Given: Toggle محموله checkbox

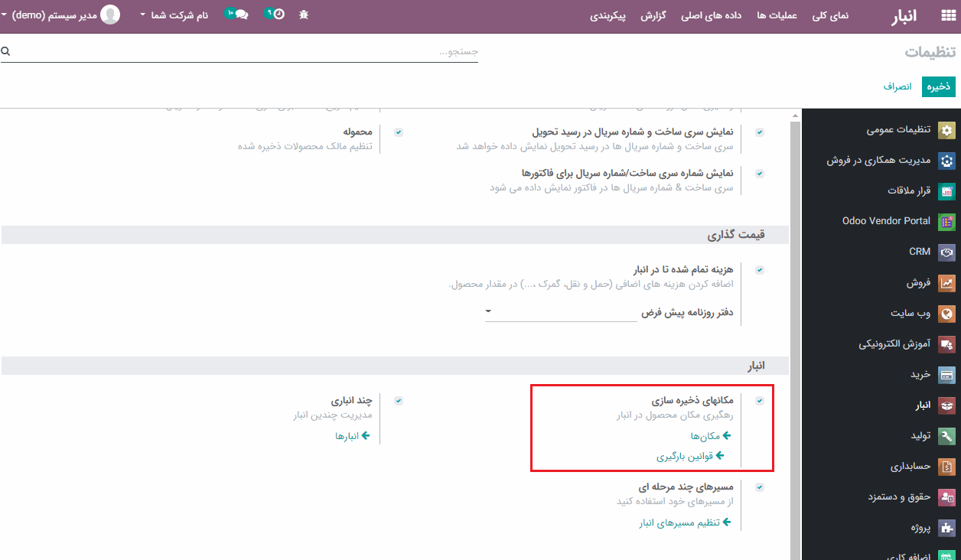Looking at the screenshot, I should pyautogui.click(x=399, y=132).
